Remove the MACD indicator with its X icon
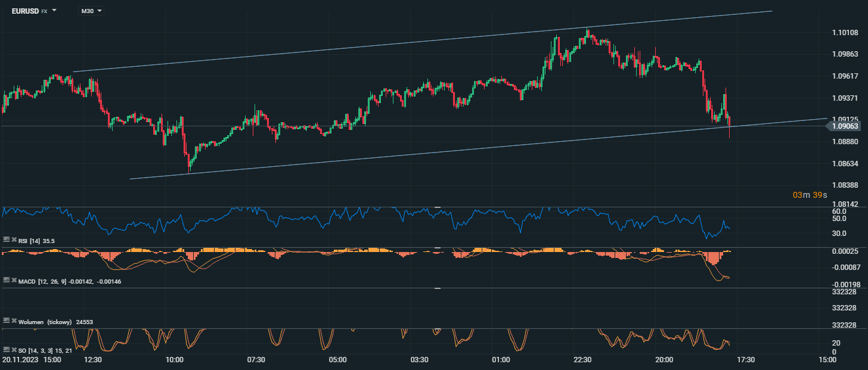 pyautogui.click(x=14, y=280)
